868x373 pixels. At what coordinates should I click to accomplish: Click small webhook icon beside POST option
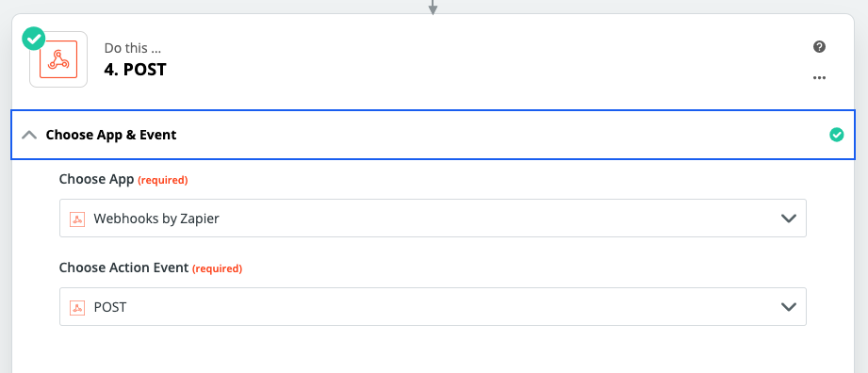(77, 307)
